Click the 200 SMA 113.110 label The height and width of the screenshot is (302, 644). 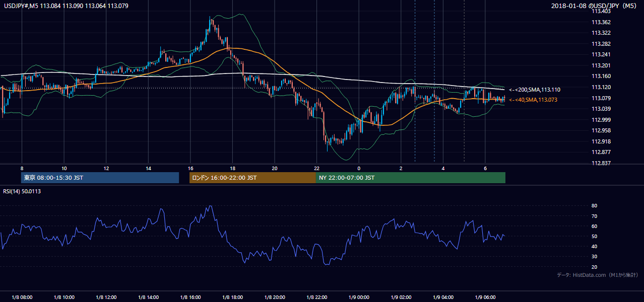click(535, 90)
